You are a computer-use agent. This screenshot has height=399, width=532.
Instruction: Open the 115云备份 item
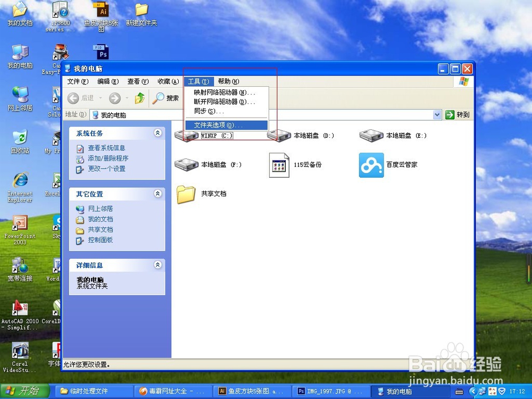(279, 165)
